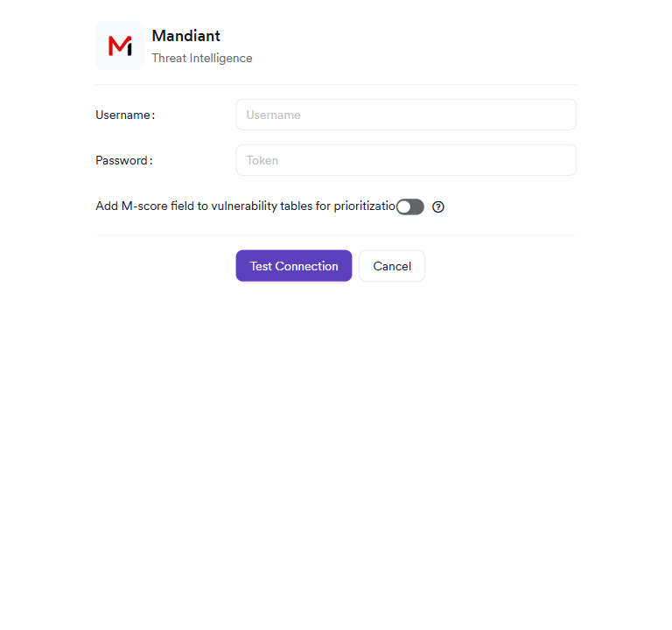Click into the Username input field
Screen dimensions: 672x630
pyautogui.click(x=406, y=115)
